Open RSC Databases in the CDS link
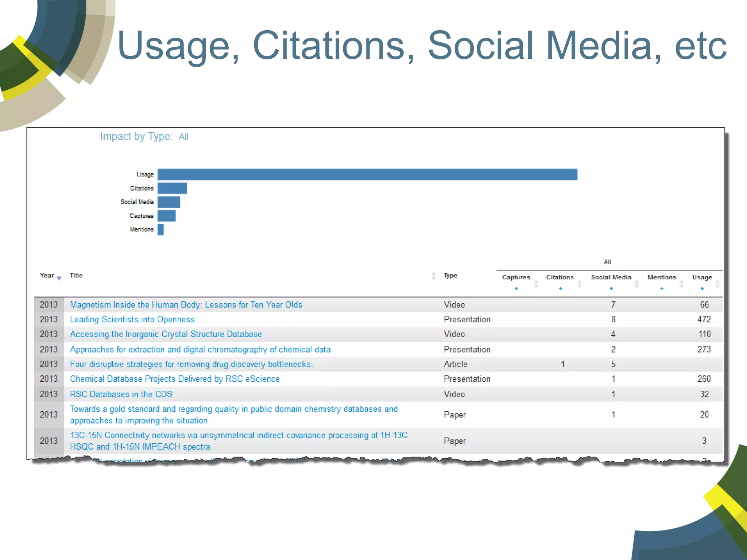The width and height of the screenshot is (747, 560). [121, 394]
